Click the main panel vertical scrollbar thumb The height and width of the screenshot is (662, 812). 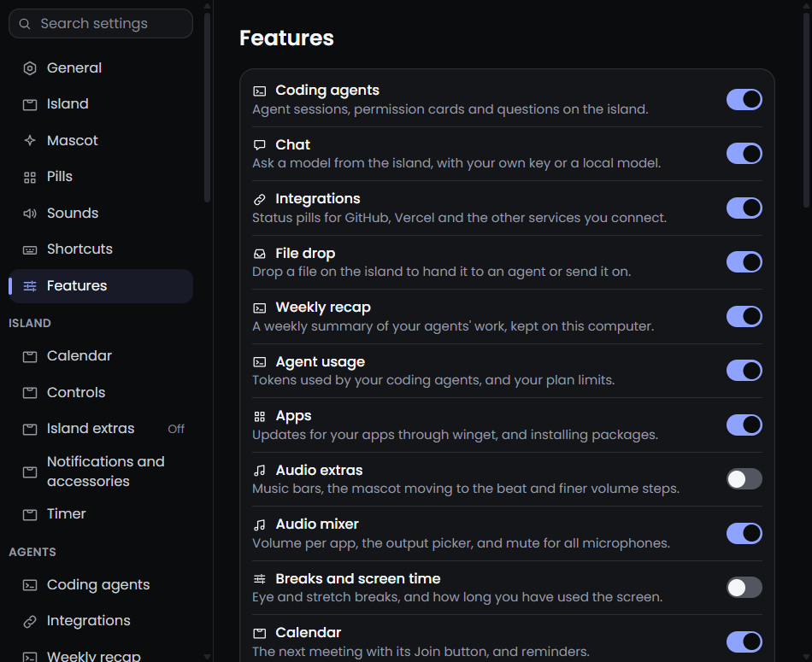click(806, 109)
